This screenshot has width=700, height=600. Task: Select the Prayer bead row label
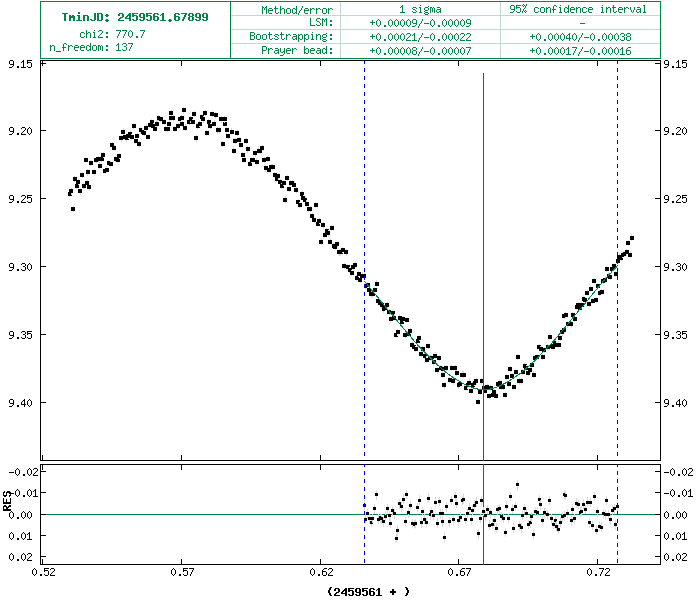click(x=297, y=48)
